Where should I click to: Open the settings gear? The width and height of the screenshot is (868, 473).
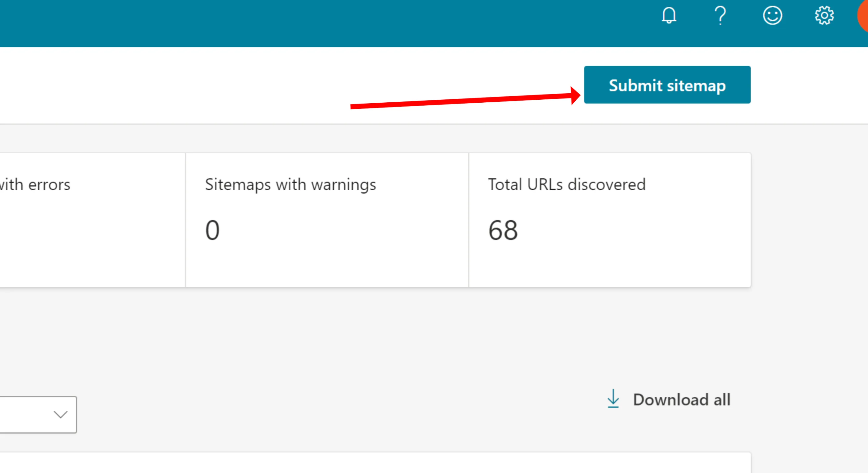[x=824, y=15]
